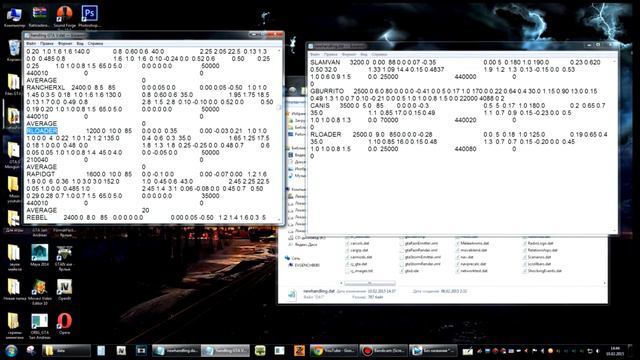Click the Windows Start orb
The image size is (640, 360).
coord(11,351)
